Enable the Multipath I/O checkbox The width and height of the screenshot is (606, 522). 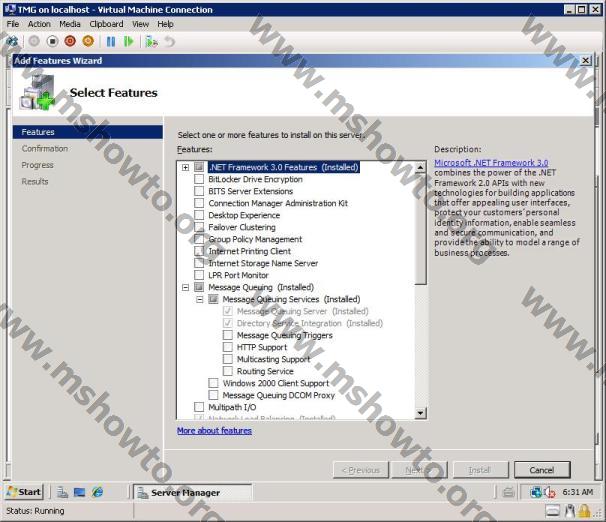(199, 406)
